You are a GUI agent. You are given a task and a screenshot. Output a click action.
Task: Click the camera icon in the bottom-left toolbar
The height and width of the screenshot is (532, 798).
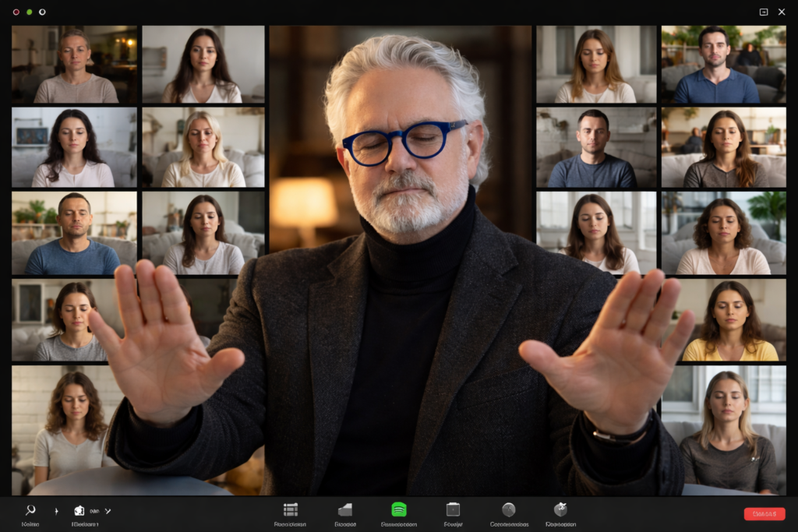click(x=79, y=510)
